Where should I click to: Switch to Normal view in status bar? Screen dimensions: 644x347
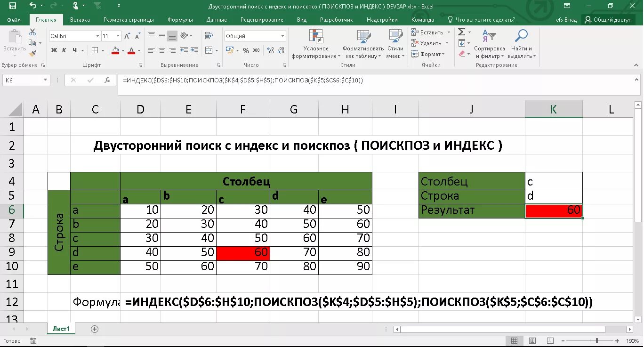pyautogui.click(x=515, y=341)
